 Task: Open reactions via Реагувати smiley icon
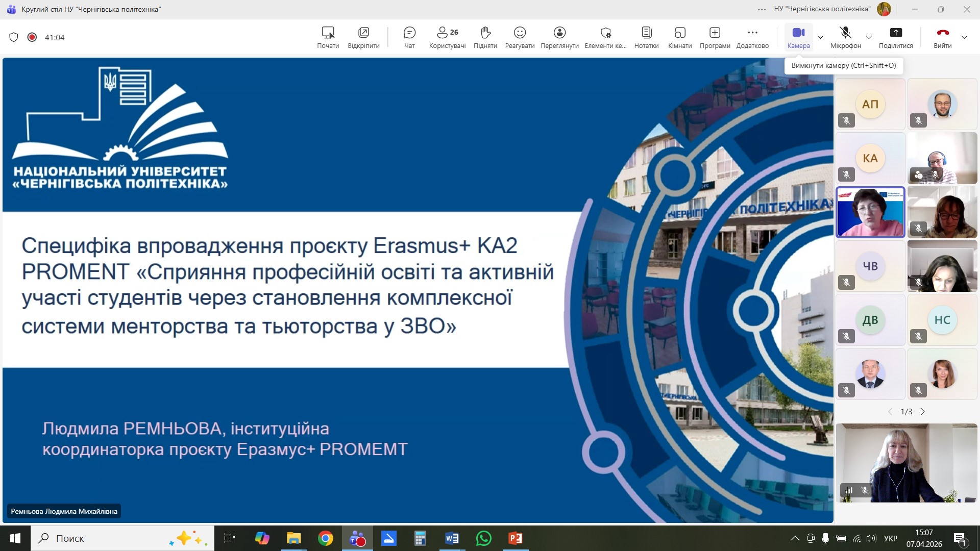point(520,37)
